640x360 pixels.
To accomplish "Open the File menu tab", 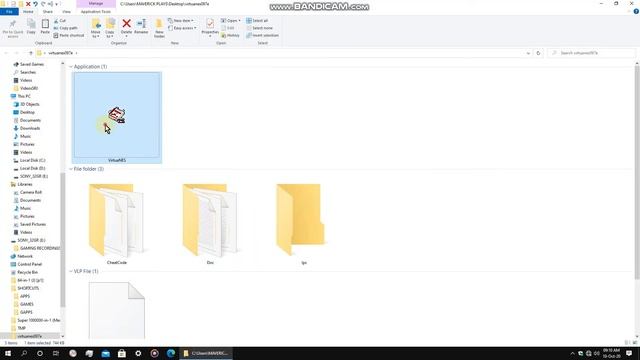I will point(9,12).
